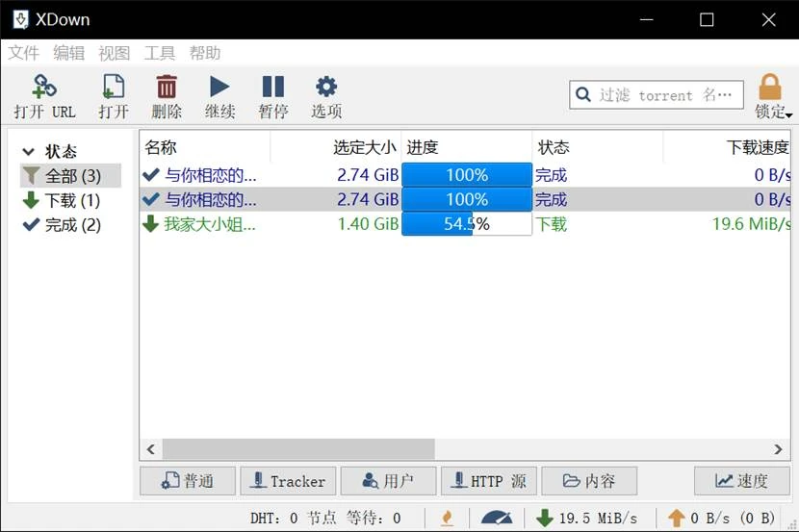Click the 等待: 0 status text
This screenshot has width=799, height=532.
[x=374, y=519]
